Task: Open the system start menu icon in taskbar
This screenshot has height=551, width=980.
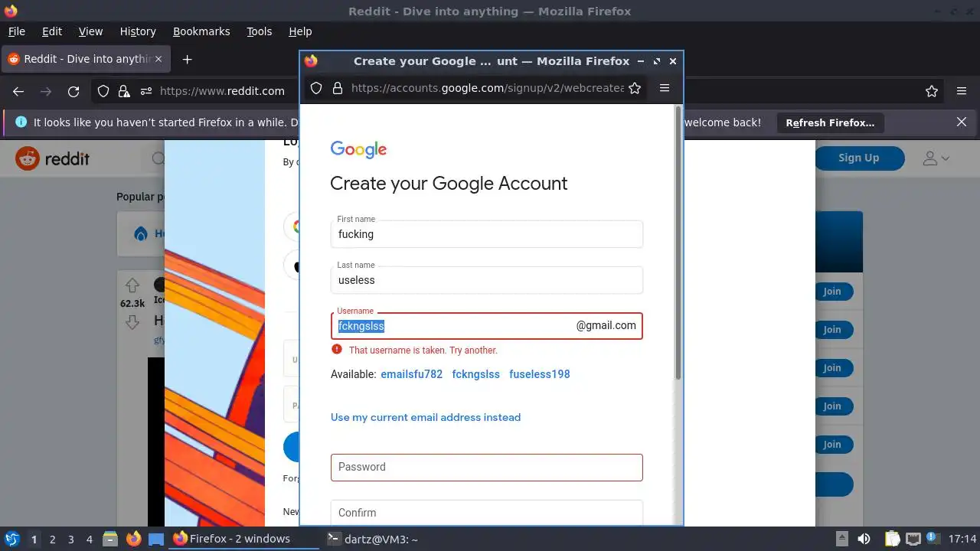Action: click(x=11, y=539)
